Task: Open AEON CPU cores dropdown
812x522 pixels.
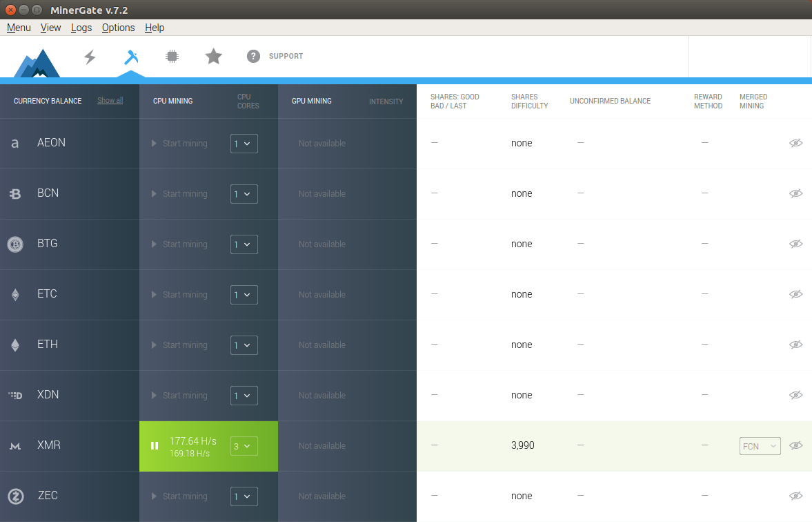Action: click(244, 144)
